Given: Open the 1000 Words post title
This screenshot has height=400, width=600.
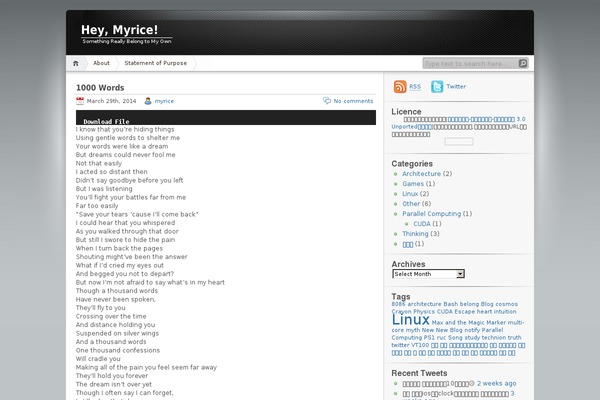Looking at the screenshot, I should tap(100, 88).
